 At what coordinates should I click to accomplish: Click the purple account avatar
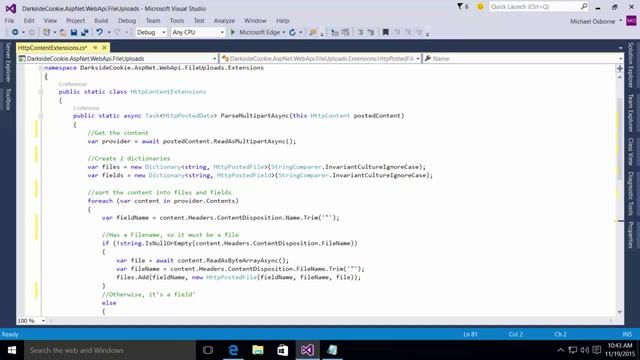(631, 21)
